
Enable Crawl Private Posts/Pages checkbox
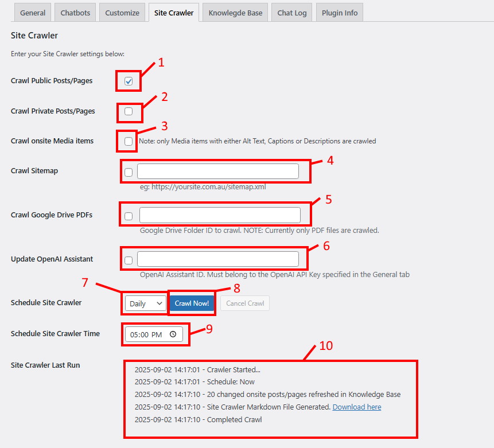tap(129, 111)
